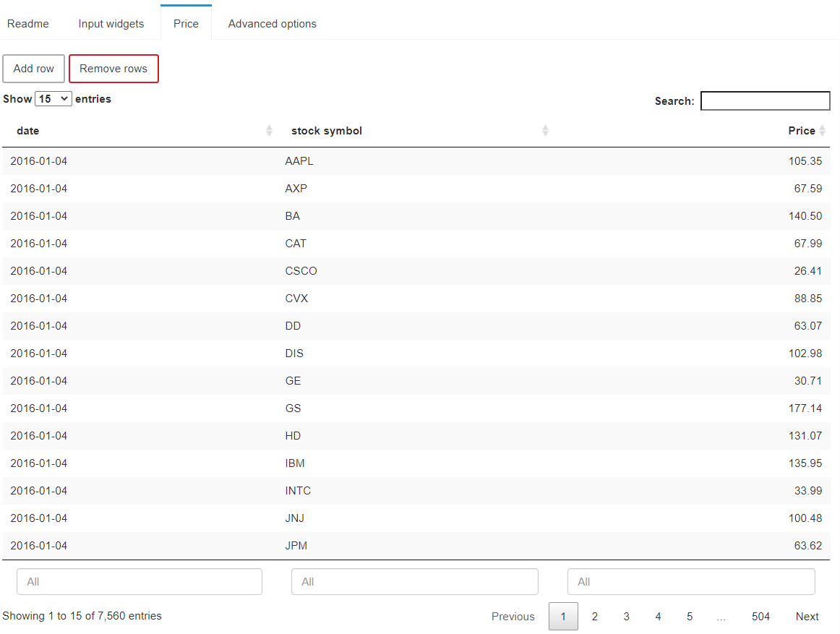Open the Show entries dropdown
Image resolution: width=840 pixels, height=634 pixels.
click(53, 99)
